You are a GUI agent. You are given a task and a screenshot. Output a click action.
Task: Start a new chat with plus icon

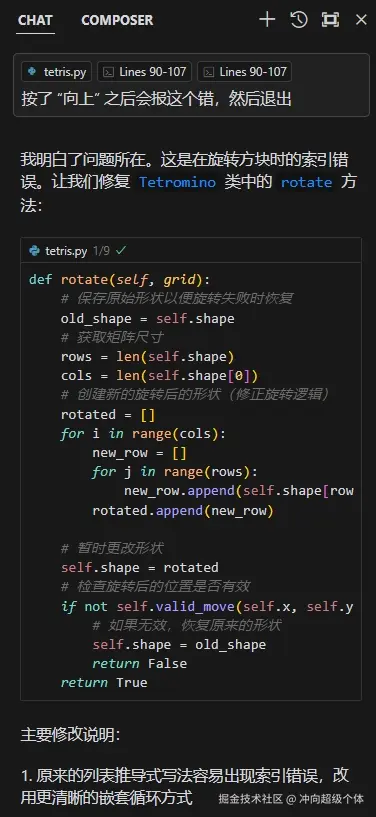coord(267,20)
